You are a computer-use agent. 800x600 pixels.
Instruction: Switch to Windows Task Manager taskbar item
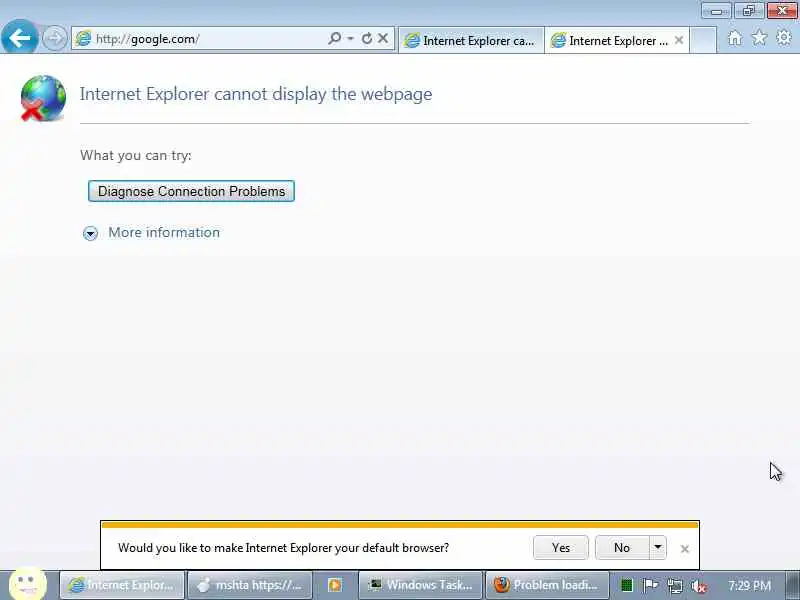(420, 585)
